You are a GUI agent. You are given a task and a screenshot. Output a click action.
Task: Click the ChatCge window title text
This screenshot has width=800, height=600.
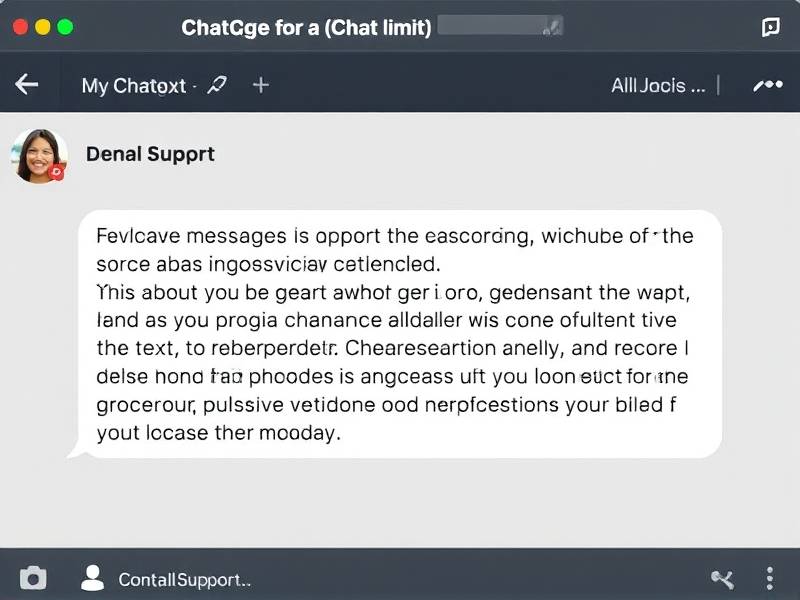click(306, 27)
